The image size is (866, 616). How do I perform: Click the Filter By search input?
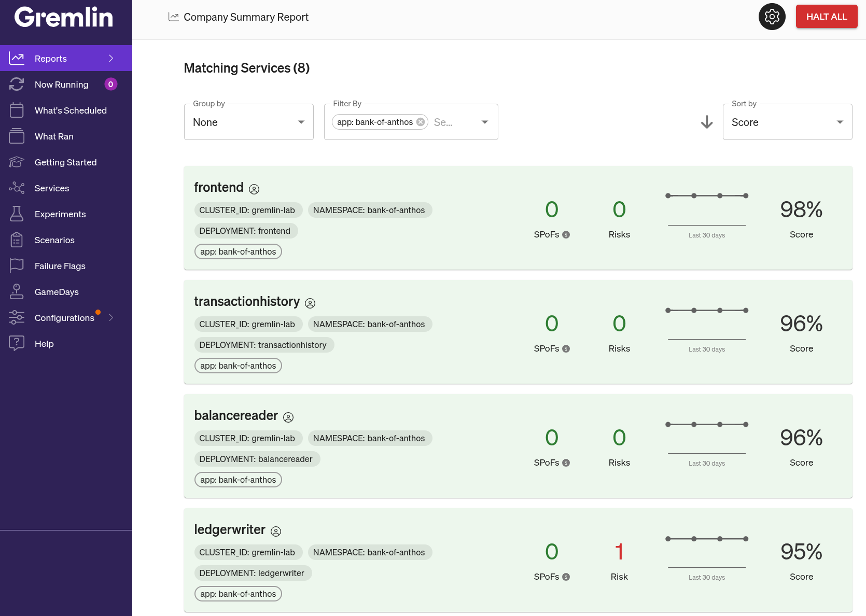click(452, 122)
